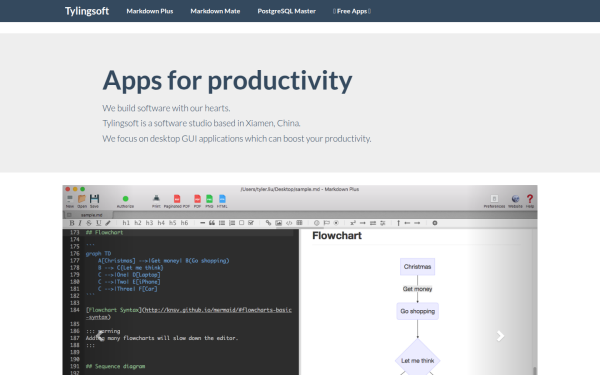Viewport: 600px width, 375px height.
Task: Click the Flowchart heading in preview pane
Action: [337, 236]
